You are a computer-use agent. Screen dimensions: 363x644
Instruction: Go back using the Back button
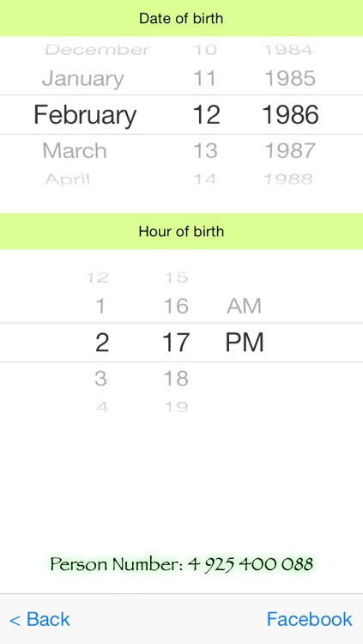(x=39, y=619)
